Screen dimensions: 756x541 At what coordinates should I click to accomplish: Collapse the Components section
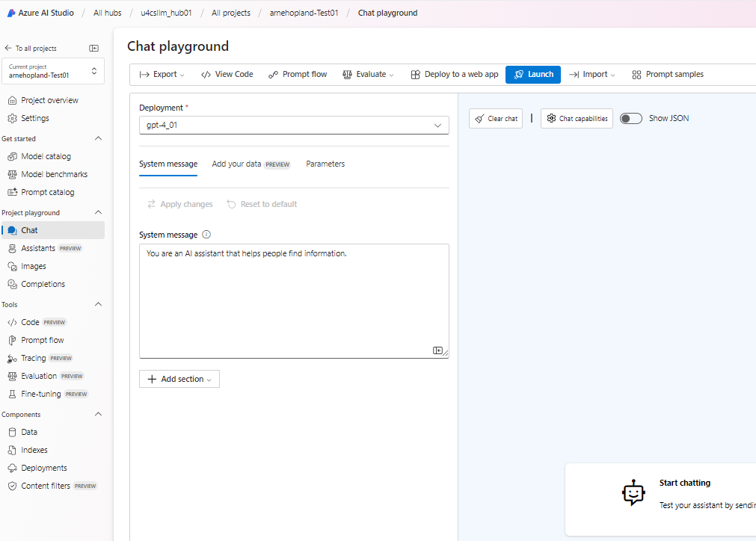click(x=99, y=414)
